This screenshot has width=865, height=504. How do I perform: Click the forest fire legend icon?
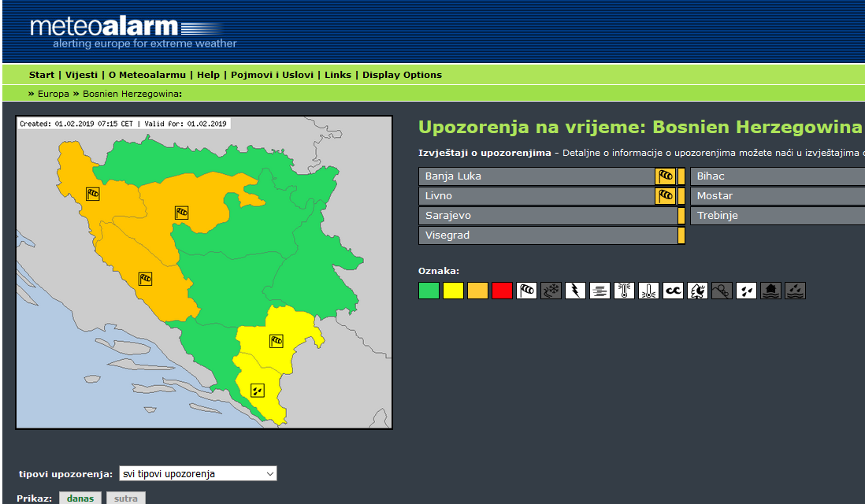pos(697,291)
